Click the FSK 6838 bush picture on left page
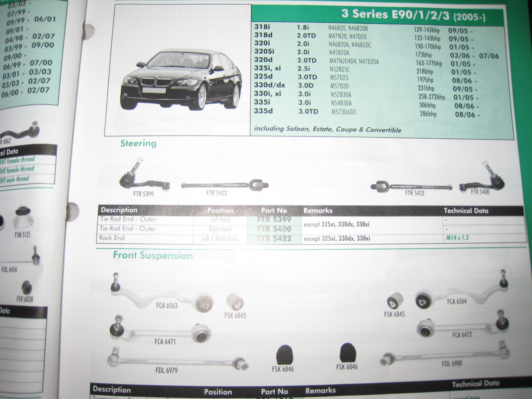The height and width of the screenshot is (399, 532). coord(27,287)
